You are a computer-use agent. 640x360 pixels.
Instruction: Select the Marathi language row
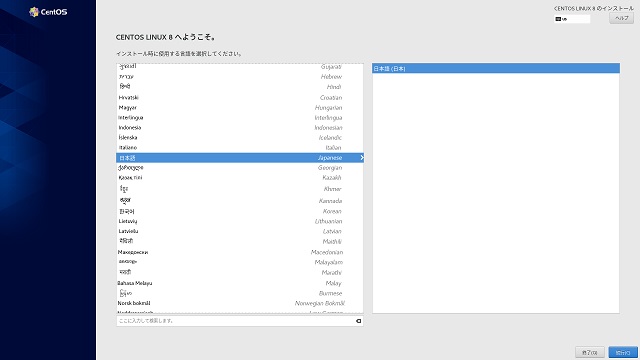(240, 273)
